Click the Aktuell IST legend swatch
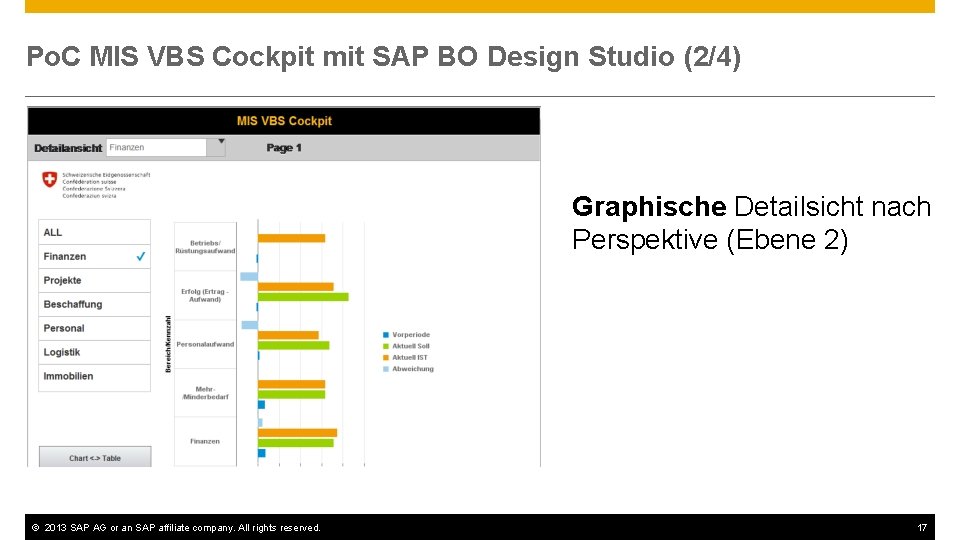The height and width of the screenshot is (540, 960). (x=386, y=358)
